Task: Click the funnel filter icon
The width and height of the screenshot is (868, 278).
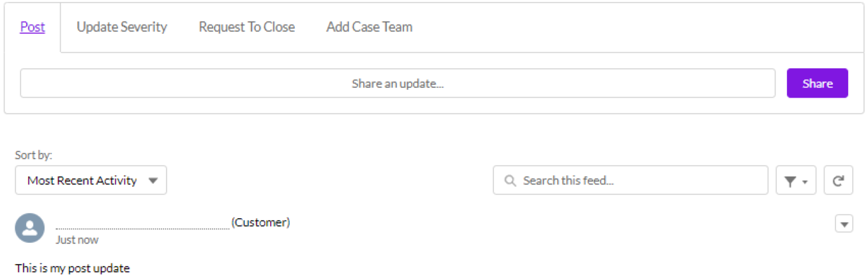Action: point(790,182)
